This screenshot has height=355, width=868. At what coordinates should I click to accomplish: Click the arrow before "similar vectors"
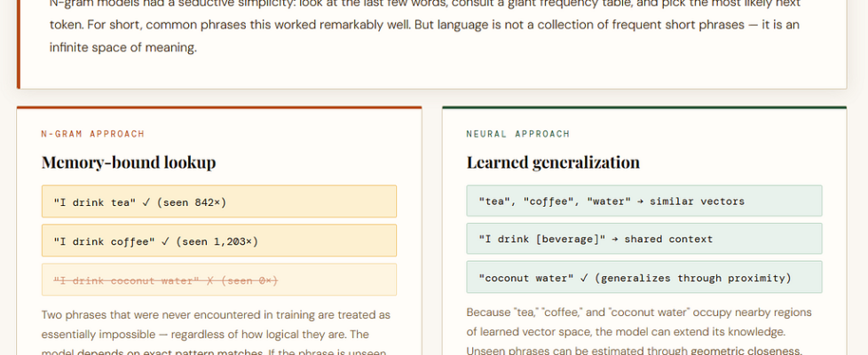pyautogui.click(x=640, y=201)
